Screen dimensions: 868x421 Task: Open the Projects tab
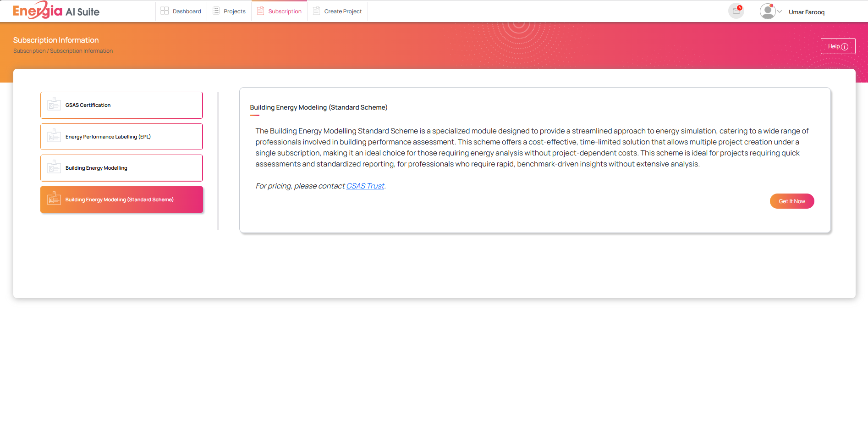(229, 11)
